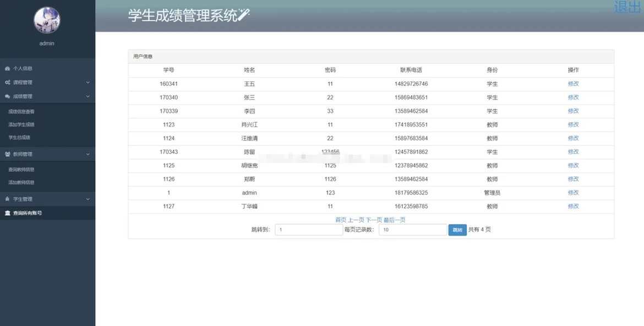Focus the 每页记录数 input field

tap(413, 230)
